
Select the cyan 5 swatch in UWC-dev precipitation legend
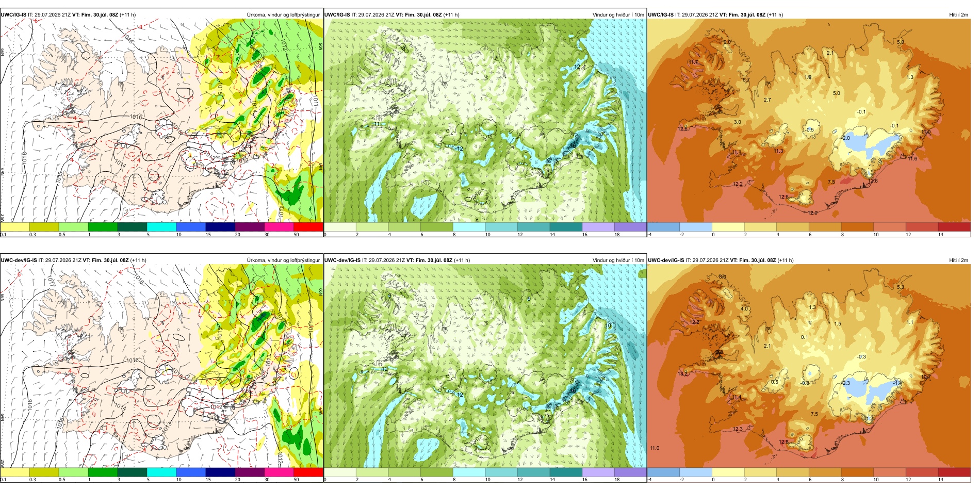point(161,472)
